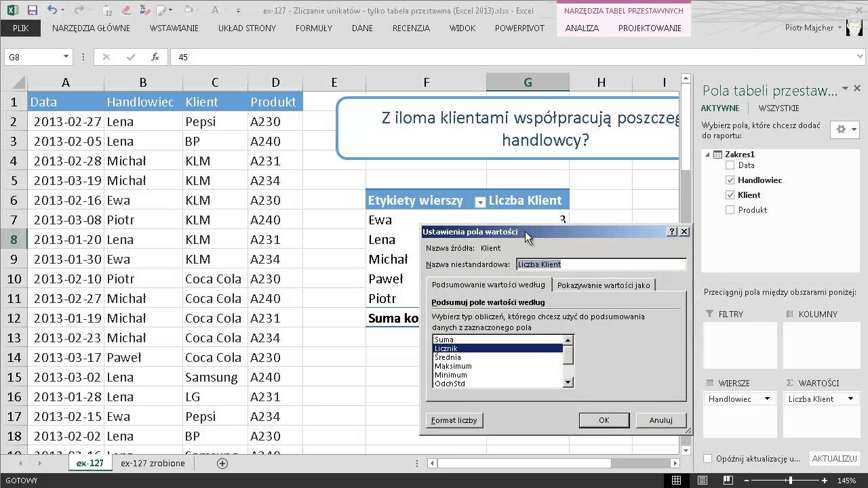Cancel formula entry with the X icon
868x488 pixels.
click(106, 57)
